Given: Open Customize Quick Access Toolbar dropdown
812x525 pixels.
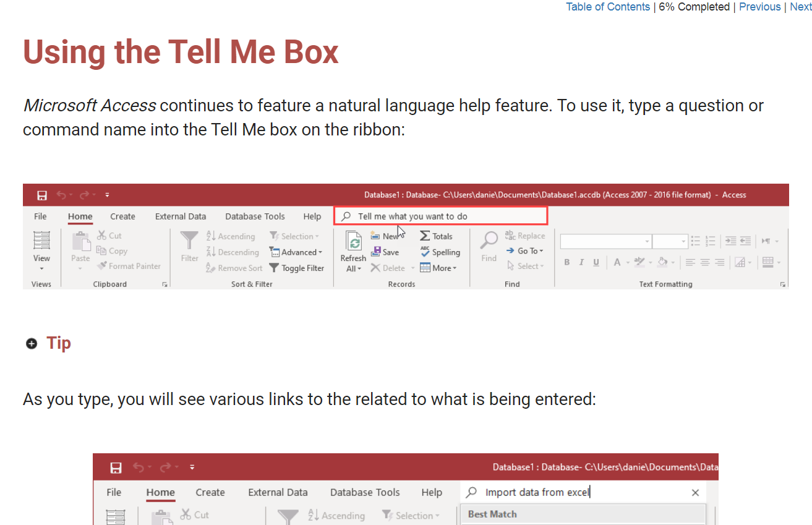Looking at the screenshot, I should (107, 195).
